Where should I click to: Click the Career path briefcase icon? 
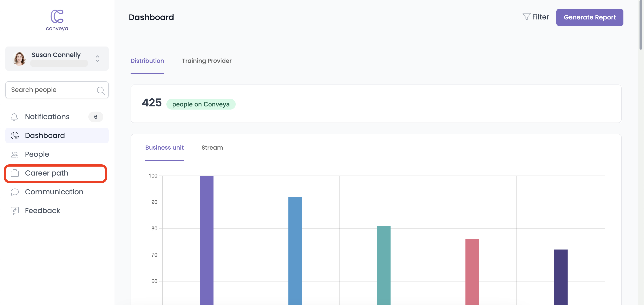pos(15,173)
